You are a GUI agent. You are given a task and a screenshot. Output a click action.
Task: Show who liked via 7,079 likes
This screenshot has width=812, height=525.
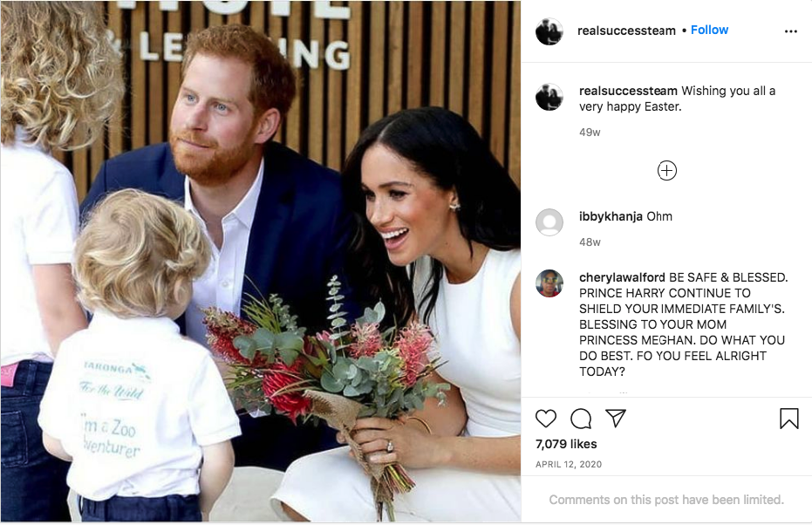point(566,444)
